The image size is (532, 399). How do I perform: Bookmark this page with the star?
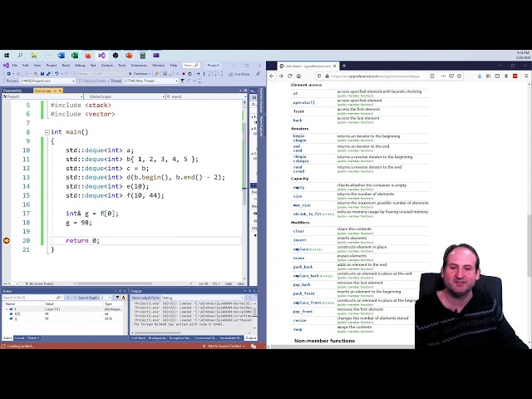460,76
